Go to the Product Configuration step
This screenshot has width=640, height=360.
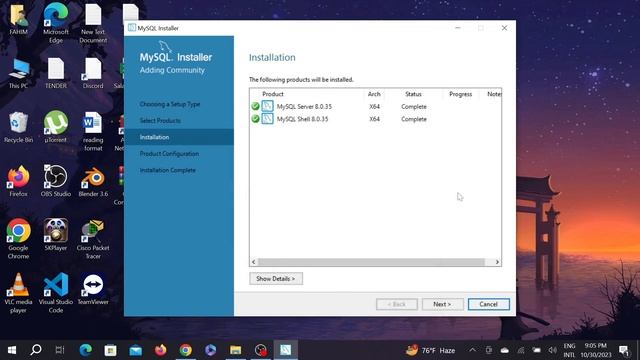[169, 153]
